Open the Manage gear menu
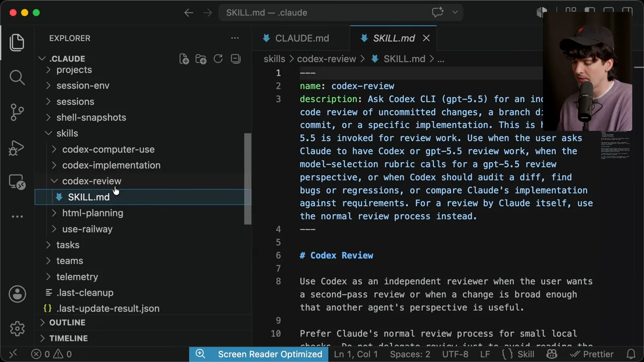The height and width of the screenshot is (362, 644). [x=17, y=329]
